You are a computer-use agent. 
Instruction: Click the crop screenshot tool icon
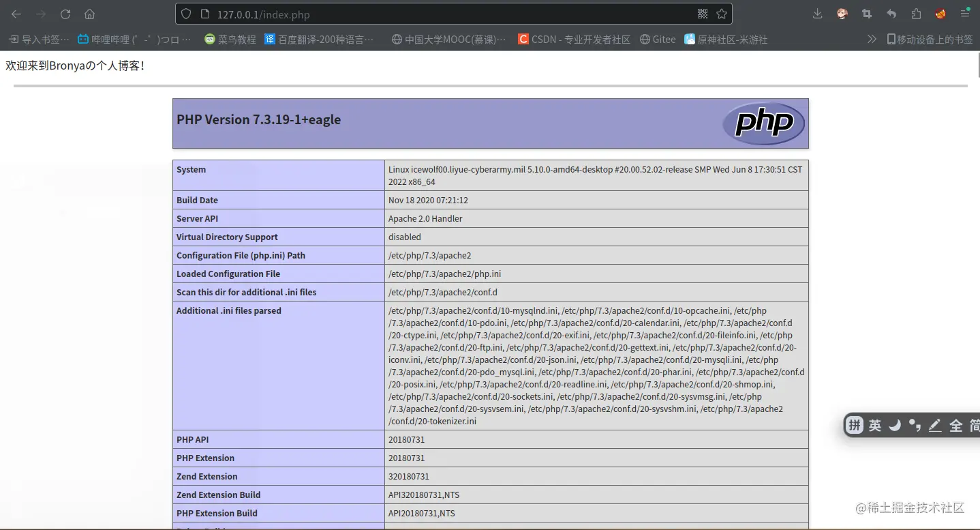click(867, 14)
